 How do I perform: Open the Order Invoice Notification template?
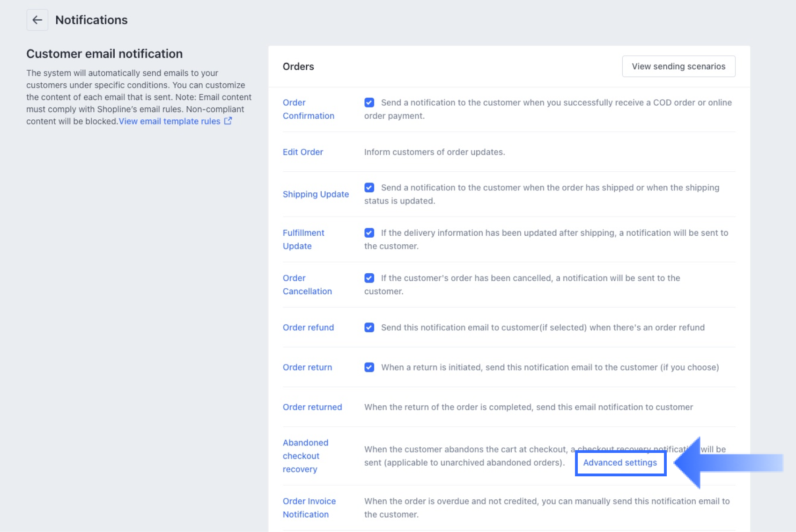click(309, 508)
